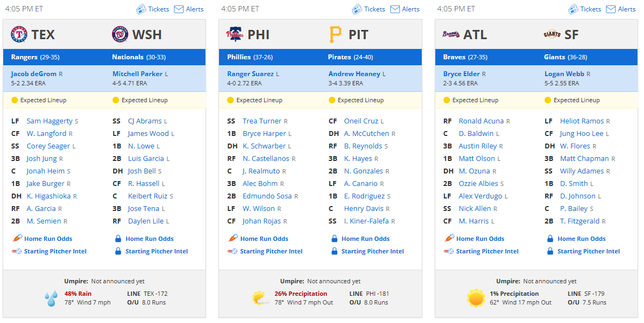644x323 pixels.
Task: Click the Pirates P logo
Action: 335,34
